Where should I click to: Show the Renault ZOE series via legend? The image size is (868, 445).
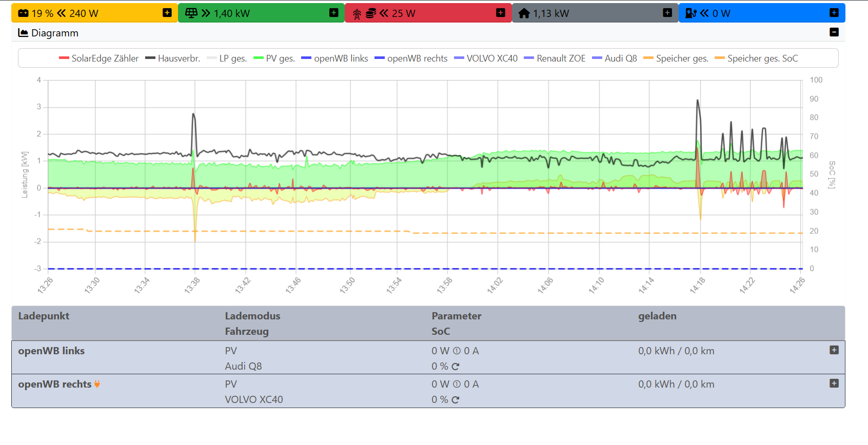click(555, 58)
